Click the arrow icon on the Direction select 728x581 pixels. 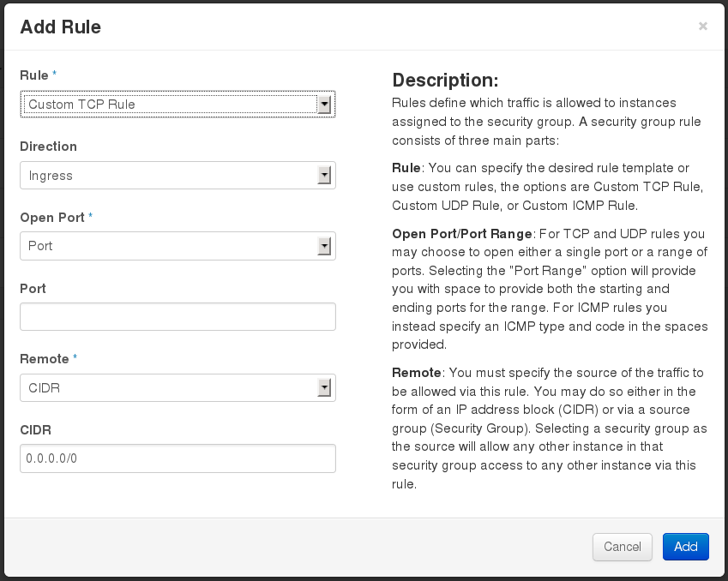coord(324,176)
